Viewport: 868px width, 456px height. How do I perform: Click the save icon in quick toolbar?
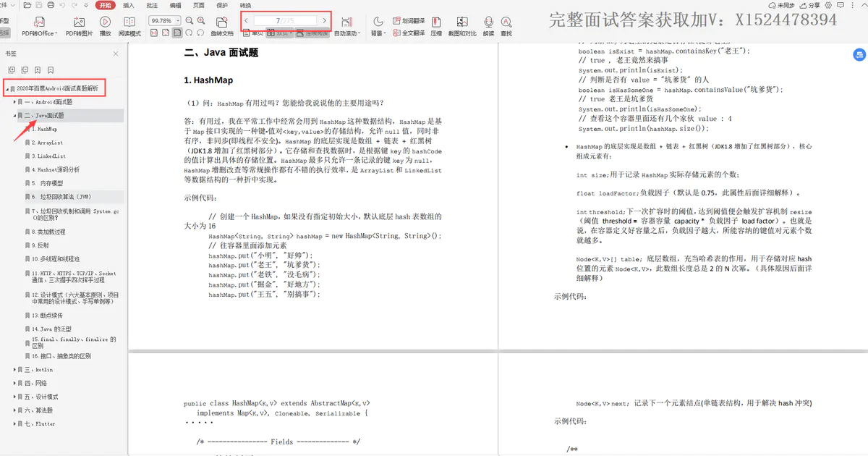[39, 5]
